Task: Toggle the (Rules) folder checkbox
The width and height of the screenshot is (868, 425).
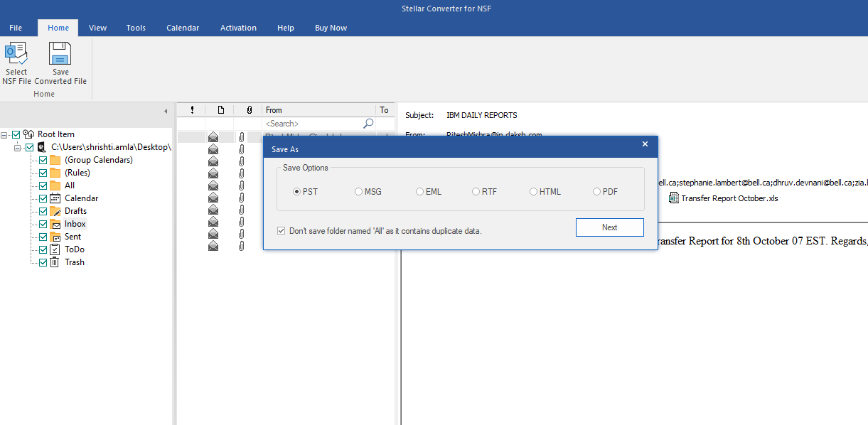Action: 43,173
